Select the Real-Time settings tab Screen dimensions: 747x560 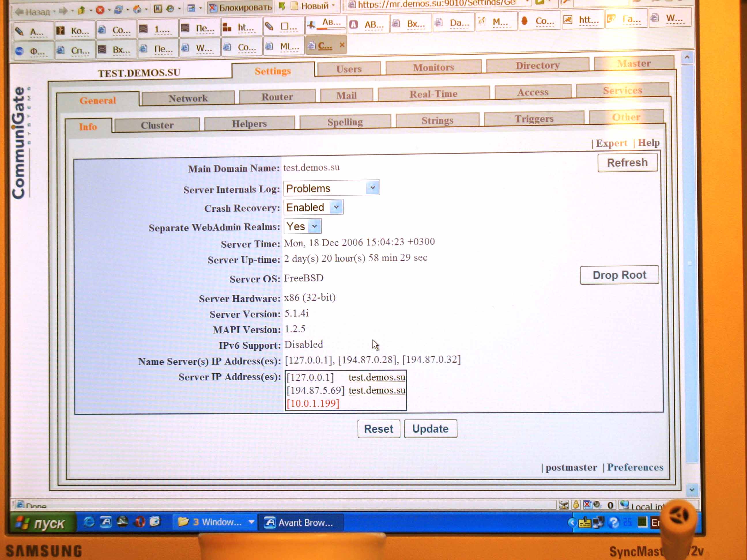coord(433,94)
